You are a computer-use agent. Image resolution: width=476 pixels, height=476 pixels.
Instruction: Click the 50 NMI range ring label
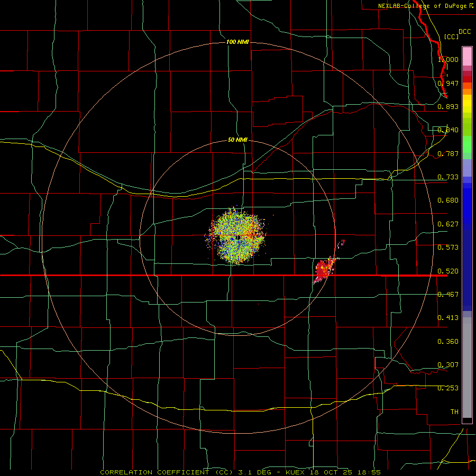(237, 140)
